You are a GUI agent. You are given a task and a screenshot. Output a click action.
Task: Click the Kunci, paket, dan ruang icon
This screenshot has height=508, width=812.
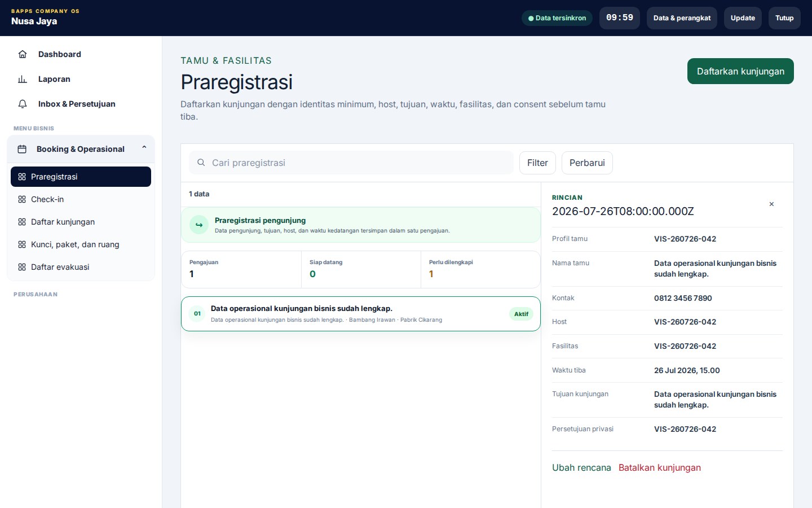point(22,244)
